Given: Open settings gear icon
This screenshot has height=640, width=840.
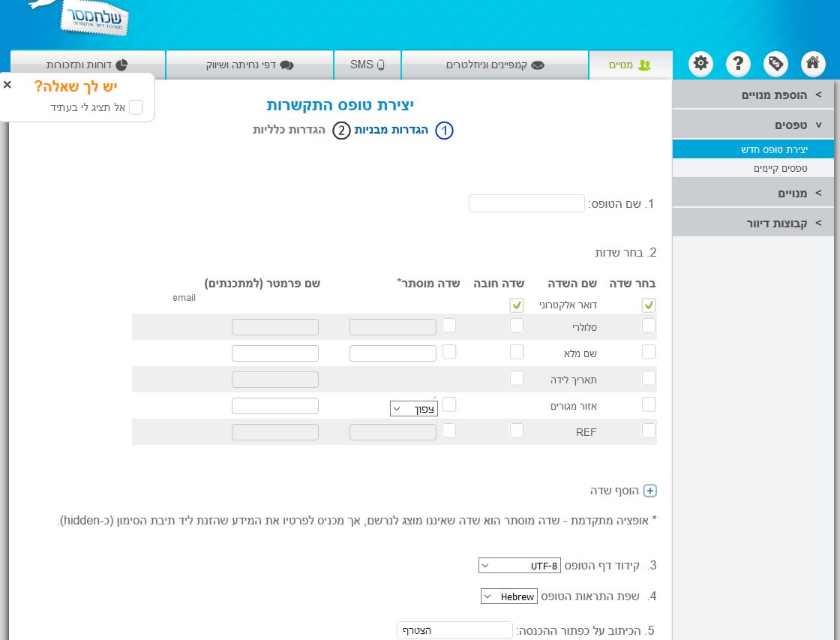Looking at the screenshot, I should (x=700, y=64).
